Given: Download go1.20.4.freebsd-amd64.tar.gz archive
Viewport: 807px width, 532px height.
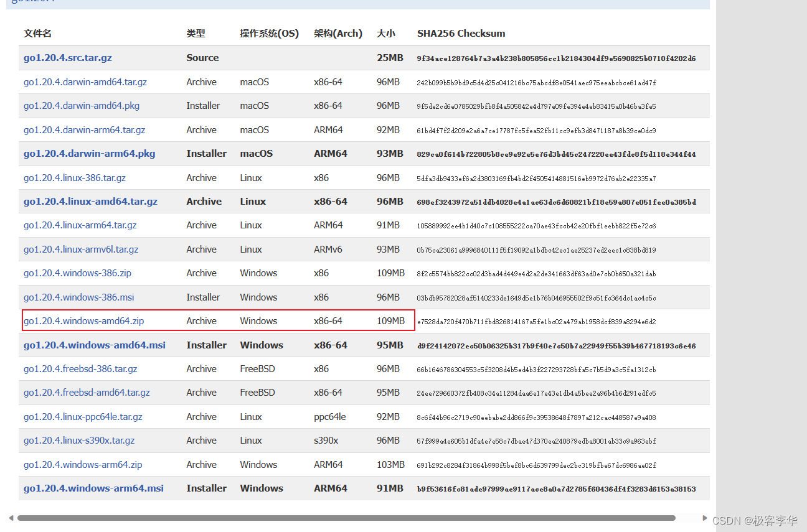Looking at the screenshot, I should (x=87, y=393).
